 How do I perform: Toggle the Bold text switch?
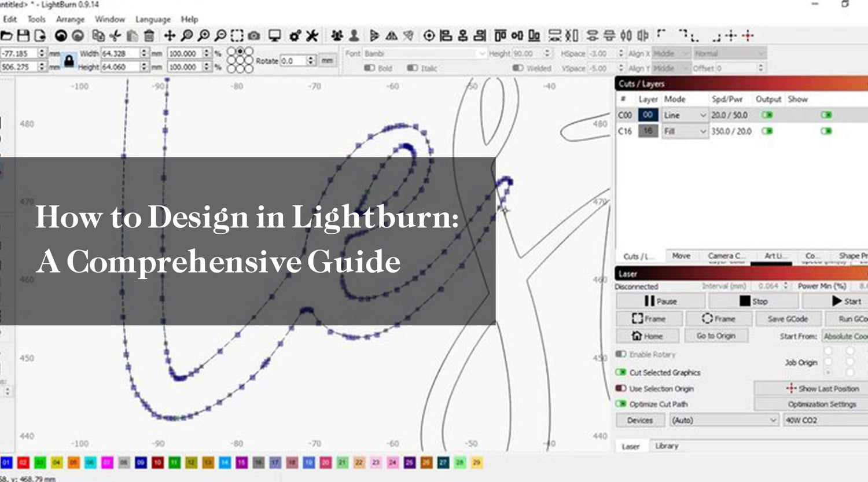[x=369, y=68]
